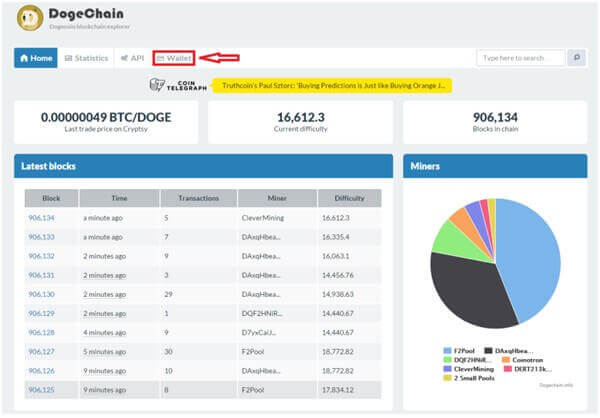Click the F2Pool legend color box
This screenshot has height=418, width=600.
click(447, 351)
